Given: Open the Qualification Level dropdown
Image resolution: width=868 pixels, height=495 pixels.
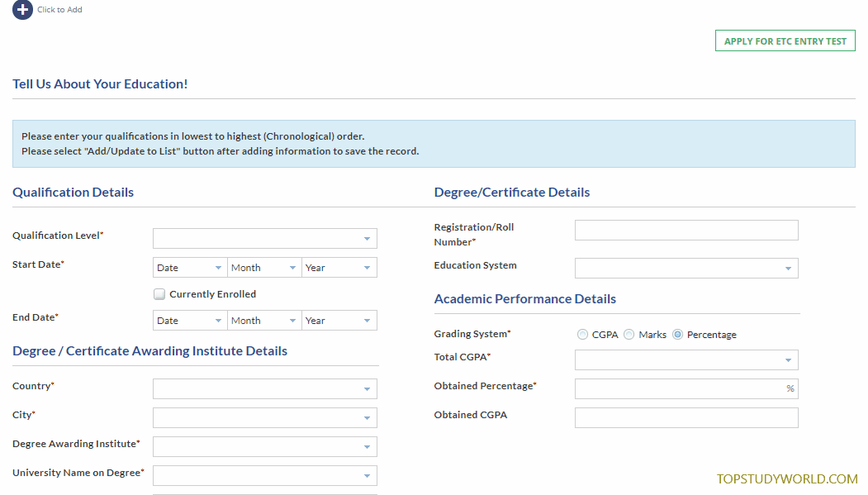Looking at the screenshot, I should [x=264, y=239].
